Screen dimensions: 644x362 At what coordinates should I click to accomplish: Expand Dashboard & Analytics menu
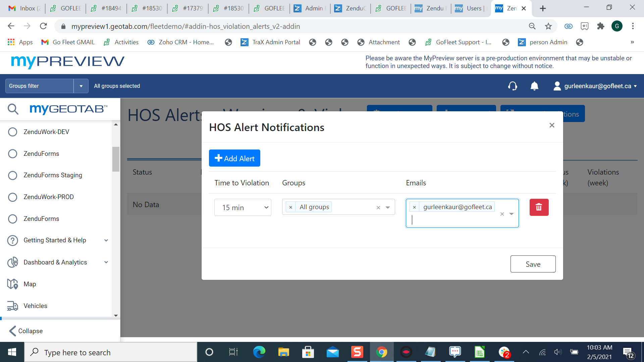pos(106,262)
